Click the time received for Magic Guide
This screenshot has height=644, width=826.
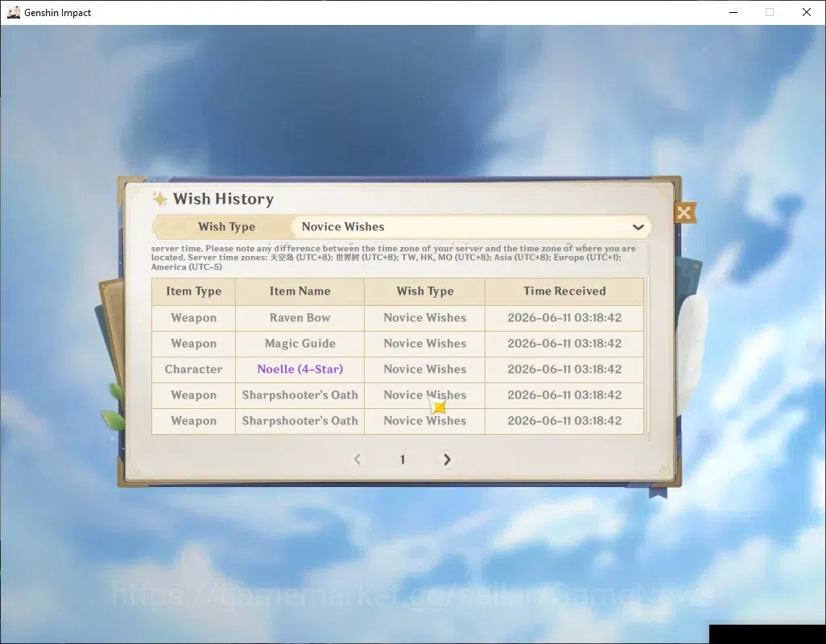pos(564,344)
